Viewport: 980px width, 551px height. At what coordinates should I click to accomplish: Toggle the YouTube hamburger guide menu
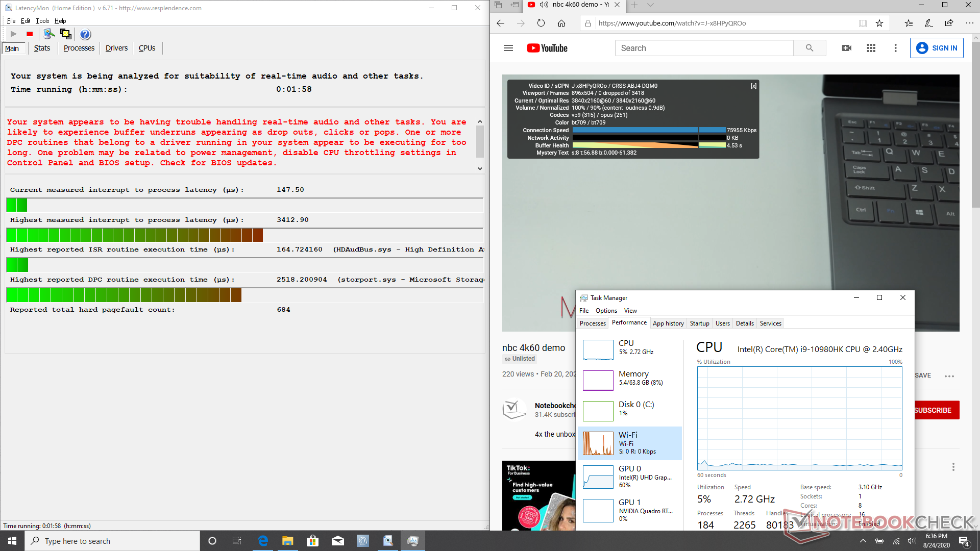click(x=508, y=48)
